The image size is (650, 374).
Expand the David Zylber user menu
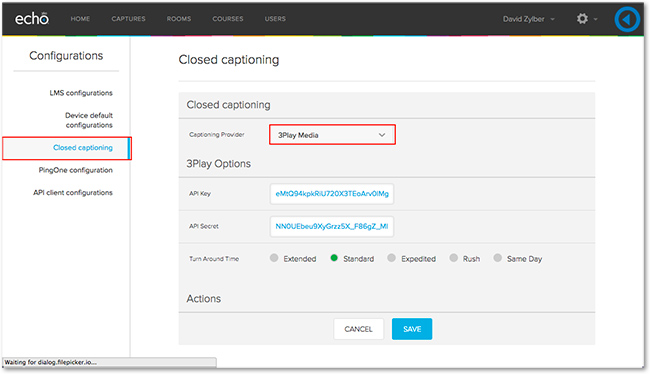click(x=529, y=19)
